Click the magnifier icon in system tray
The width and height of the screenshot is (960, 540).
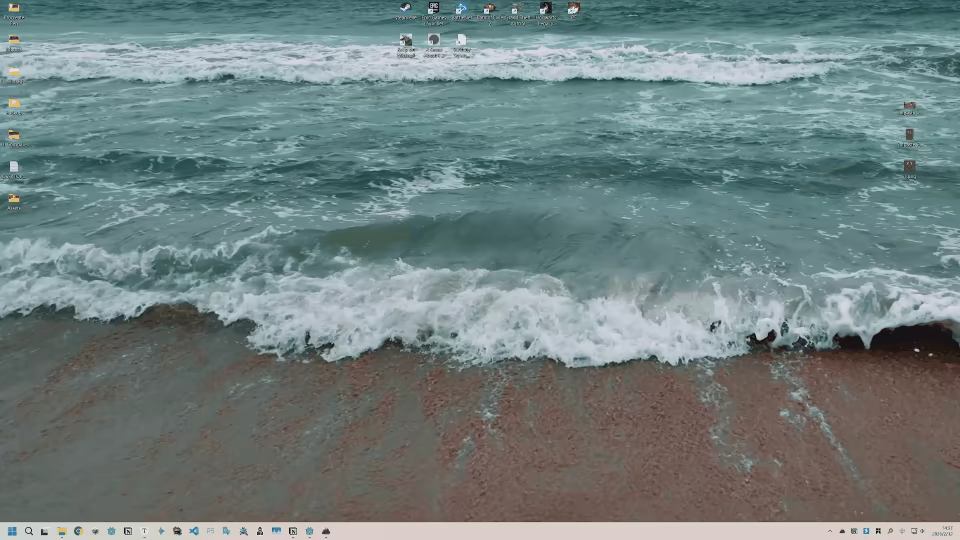pos(890,531)
